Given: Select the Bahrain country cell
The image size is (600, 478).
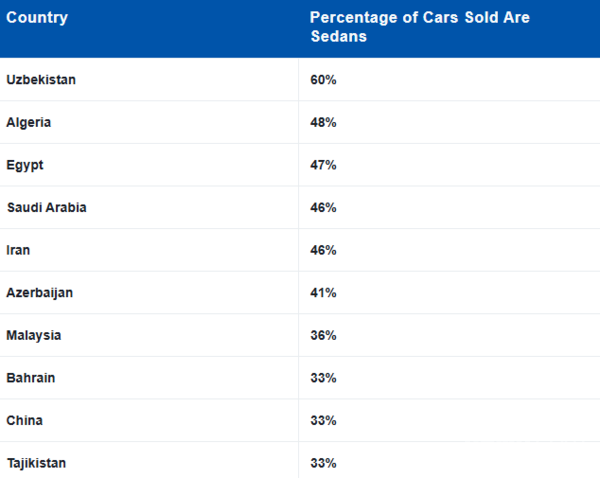Looking at the screenshot, I should [31, 378].
